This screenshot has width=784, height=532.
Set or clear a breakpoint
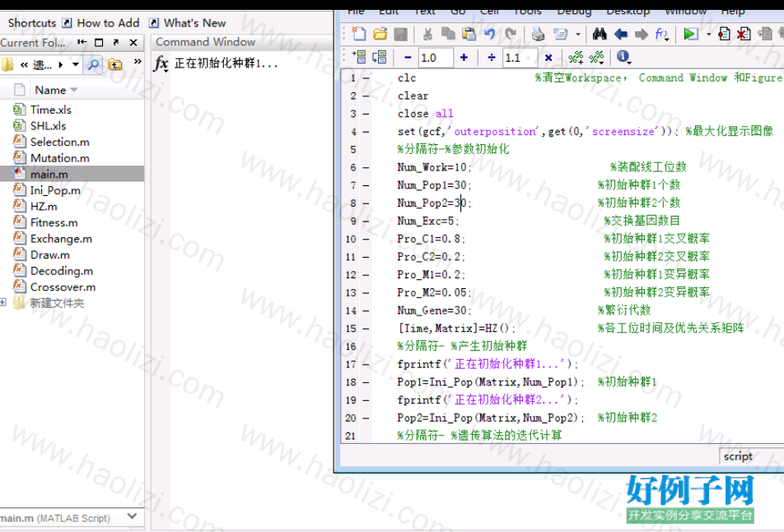coord(724,34)
